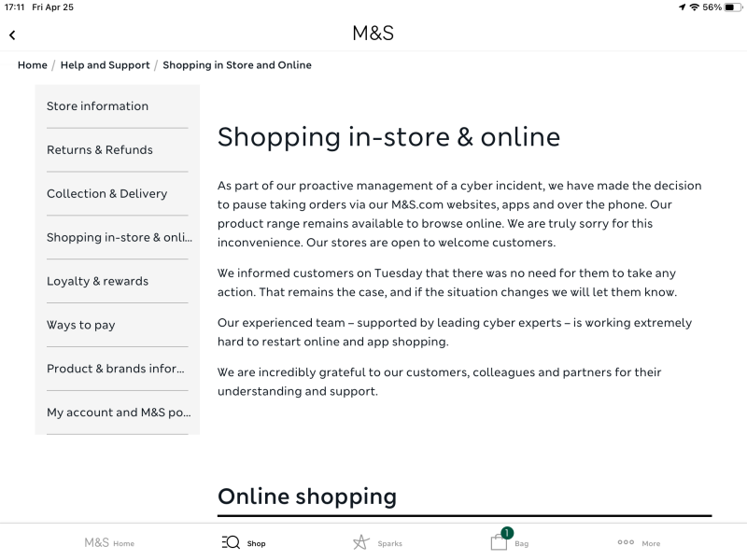Open Returns & Refunds in the sidebar
This screenshot has width=747, height=560.
(x=118, y=150)
